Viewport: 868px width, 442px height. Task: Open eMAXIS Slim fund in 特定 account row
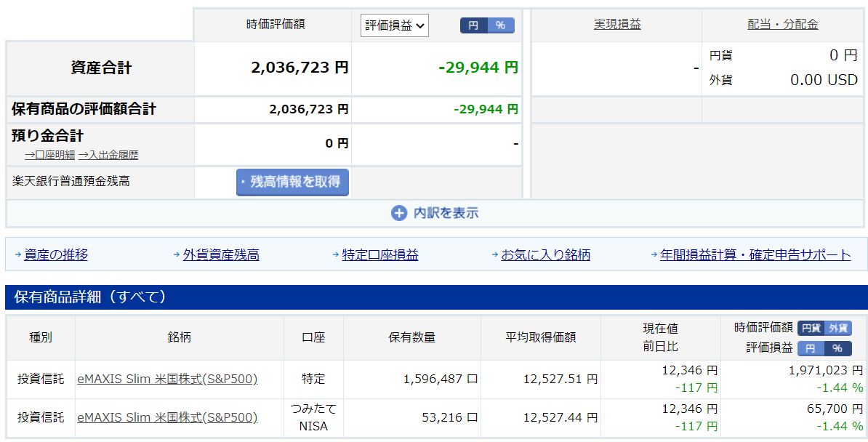[x=167, y=379]
